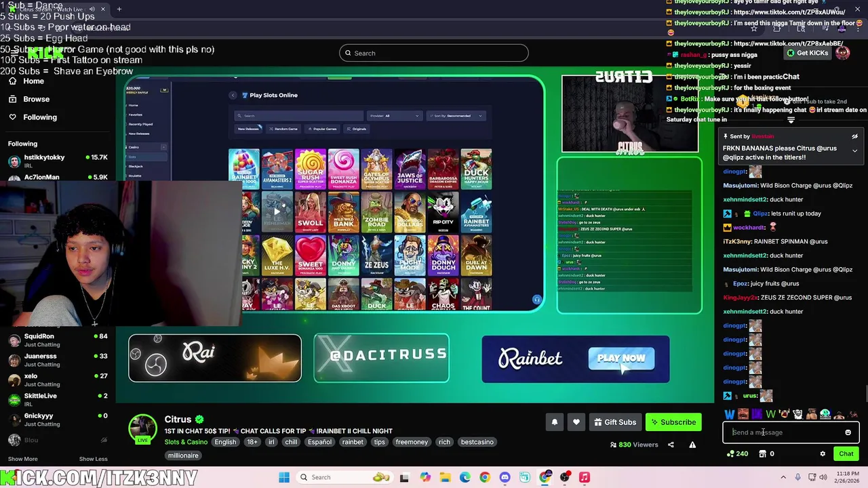
Task: Search Kick using the top search field
Action: (433, 53)
